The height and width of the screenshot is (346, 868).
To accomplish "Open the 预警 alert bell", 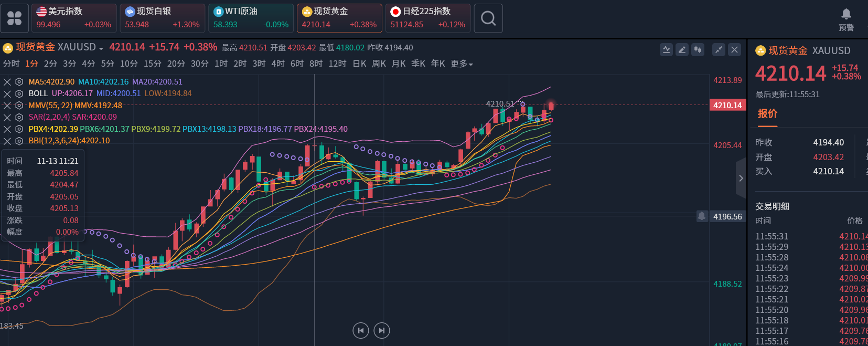I will click(846, 19).
